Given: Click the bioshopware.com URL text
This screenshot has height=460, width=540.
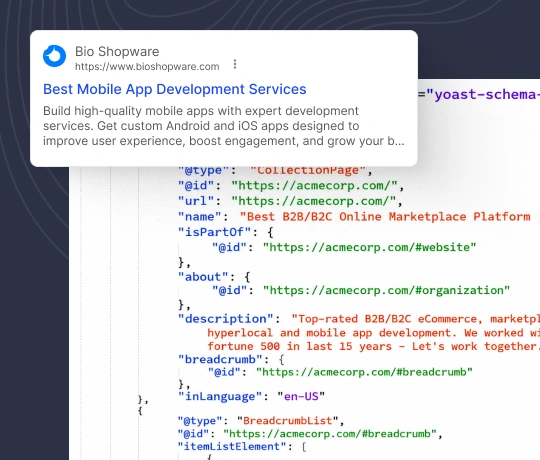Looking at the screenshot, I should pos(147,66).
